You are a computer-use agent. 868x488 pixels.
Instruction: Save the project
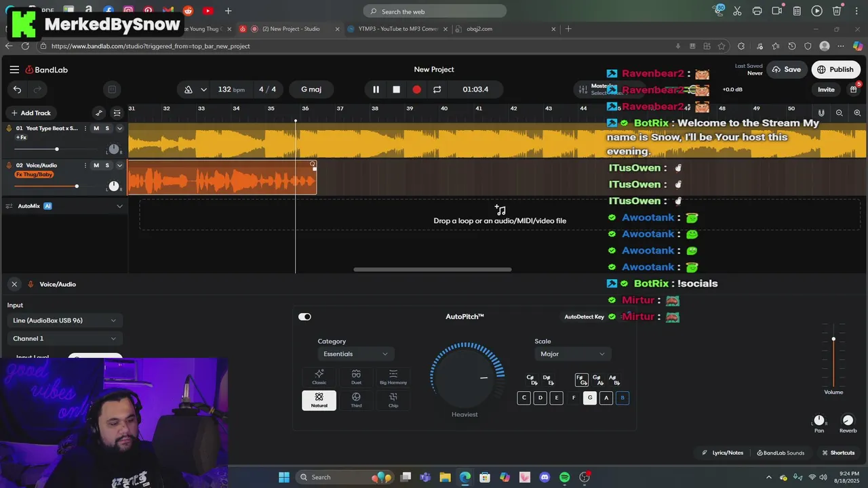coord(787,70)
